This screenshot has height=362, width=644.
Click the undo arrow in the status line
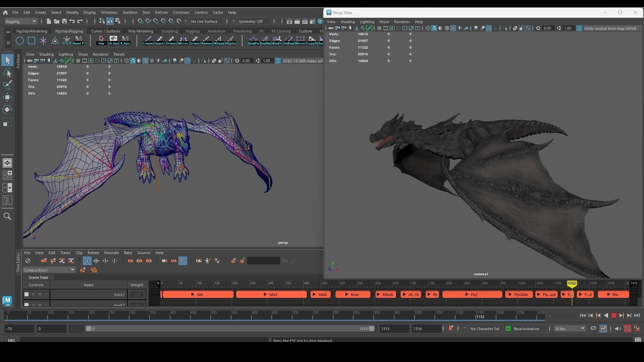coord(72,21)
